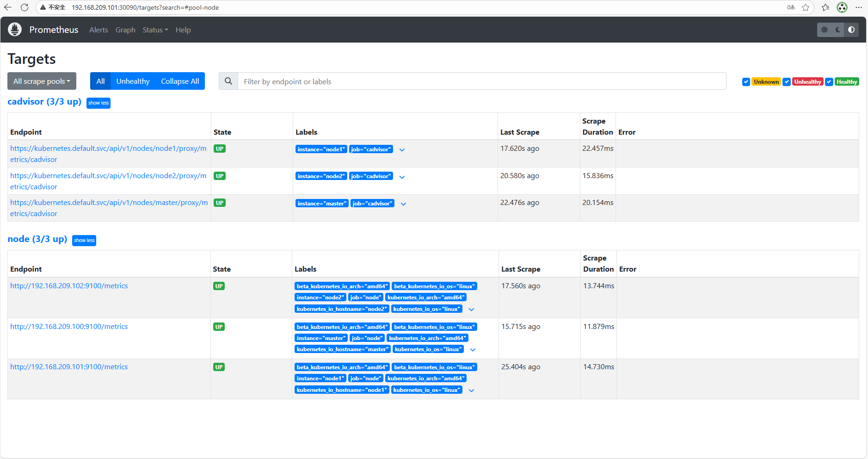Click the Unhealthy red badge
The image size is (868, 459).
[x=808, y=82]
